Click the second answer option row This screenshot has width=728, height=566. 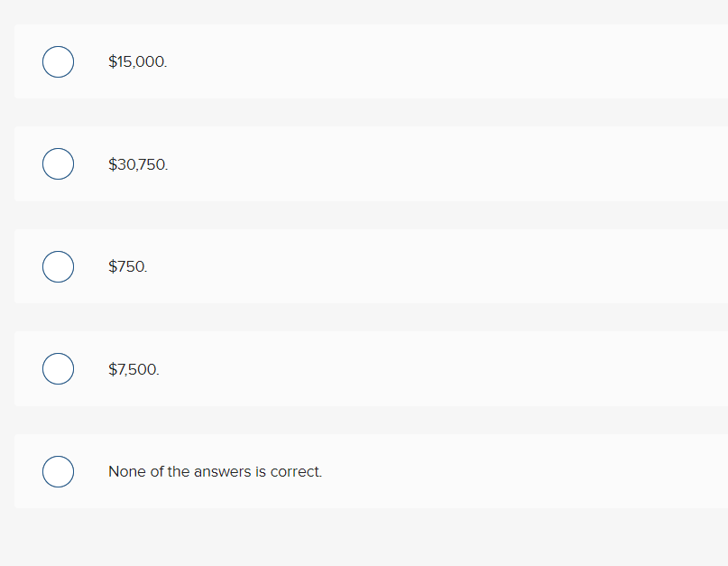pyautogui.click(x=361, y=163)
